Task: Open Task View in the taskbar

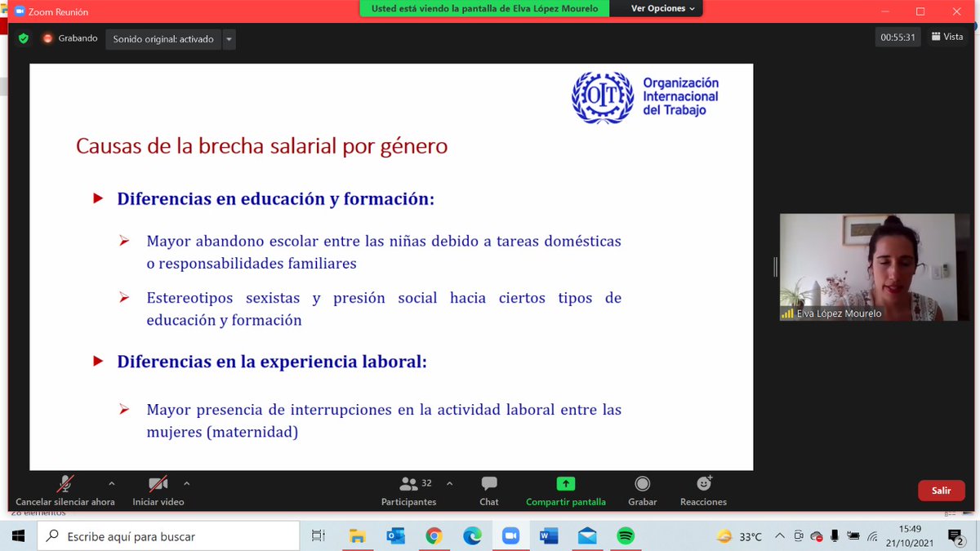Action: [x=318, y=536]
